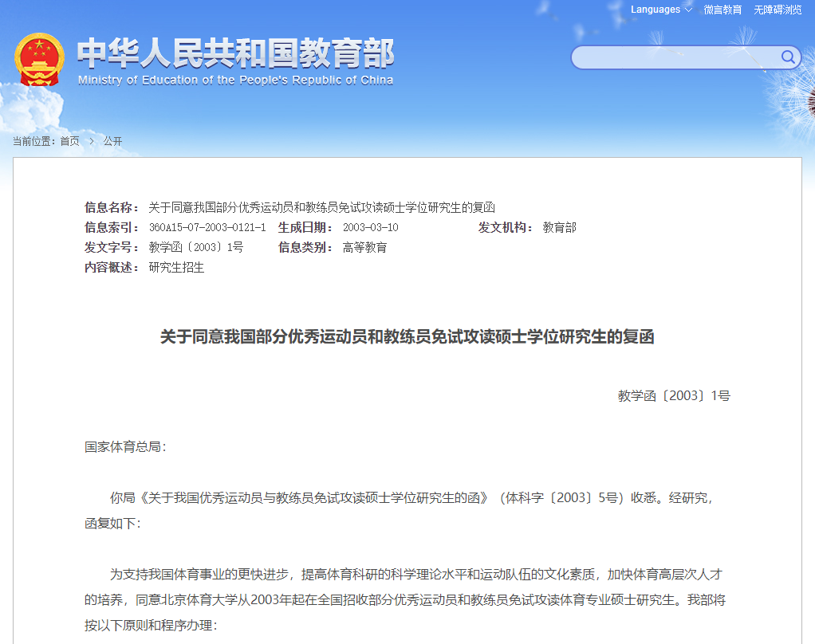
Task: Click document number 教学函〔2003〕1号 in metadata
Action: pyautogui.click(x=196, y=247)
